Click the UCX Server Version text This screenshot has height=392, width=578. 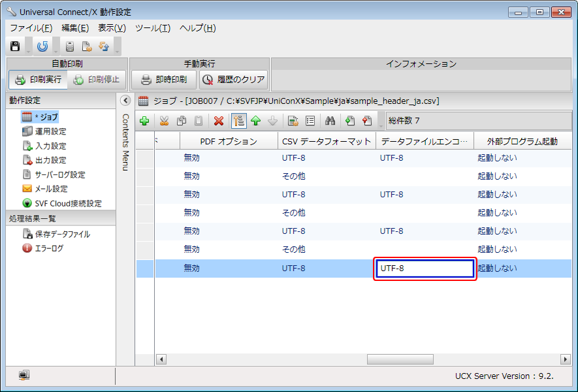pos(504,376)
